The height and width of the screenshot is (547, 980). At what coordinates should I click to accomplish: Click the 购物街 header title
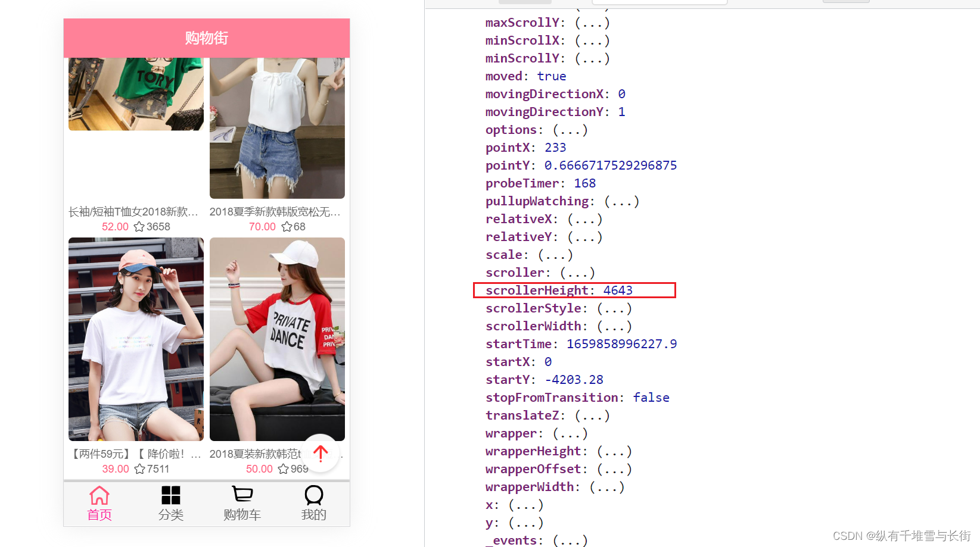pyautogui.click(x=207, y=38)
